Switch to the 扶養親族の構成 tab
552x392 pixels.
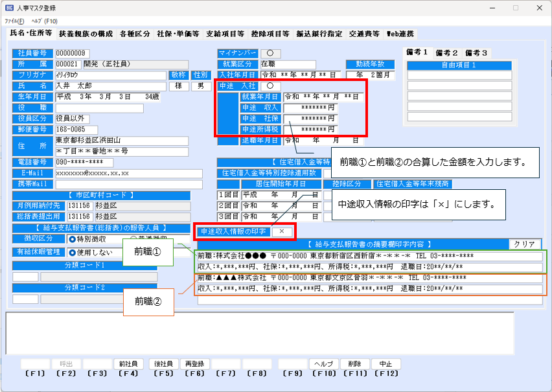tap(86, 33)
